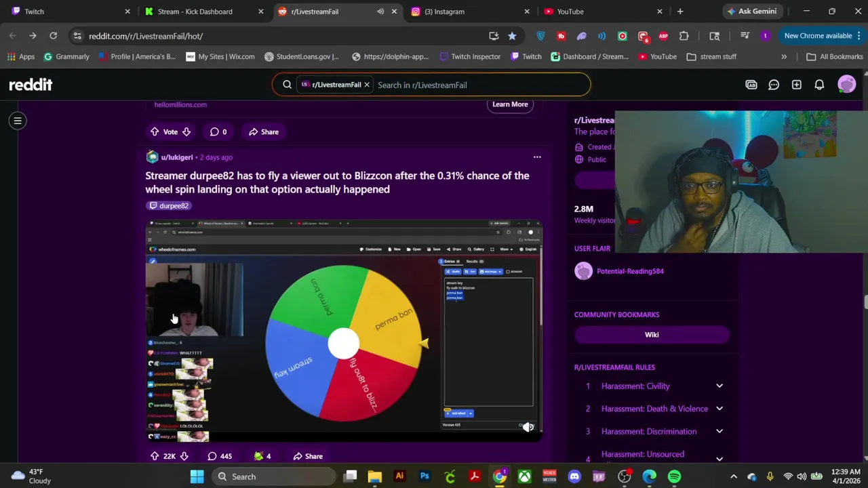Open the 445 comments on durpee82 post

tap(220, 456)
